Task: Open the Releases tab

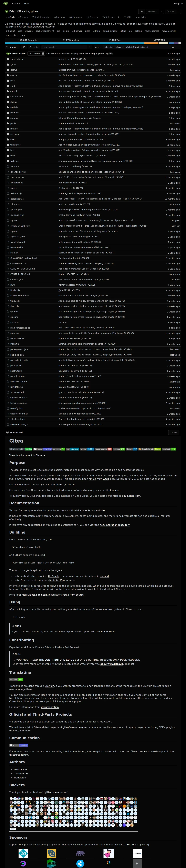Action: 111,17
